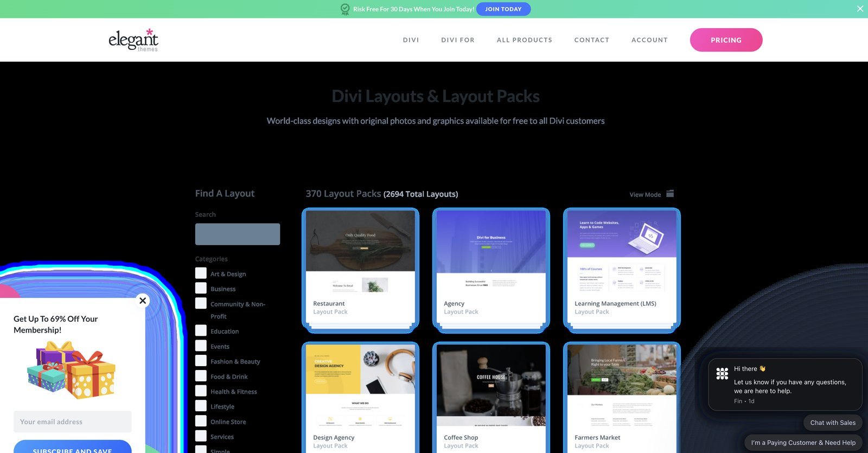Open the Design Agency layout thumbnail
The width and height of the screenshot is (868, 453).
click(x=360, y=386)
